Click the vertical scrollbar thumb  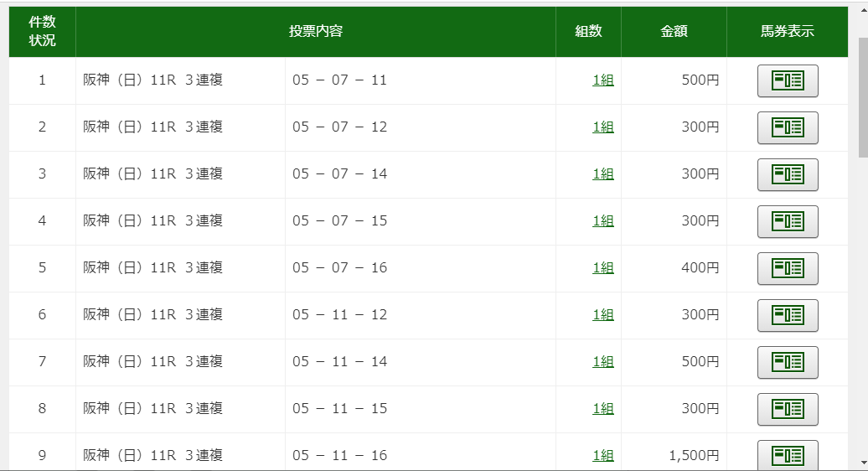[x=863, y=97]
